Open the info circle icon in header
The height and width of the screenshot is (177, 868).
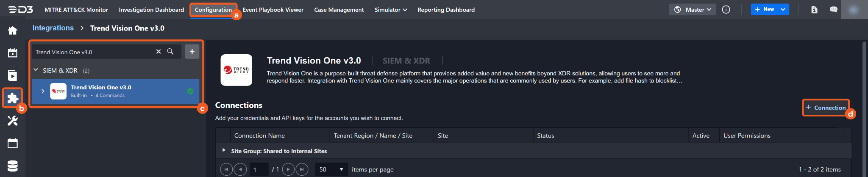tap(726, 10)
